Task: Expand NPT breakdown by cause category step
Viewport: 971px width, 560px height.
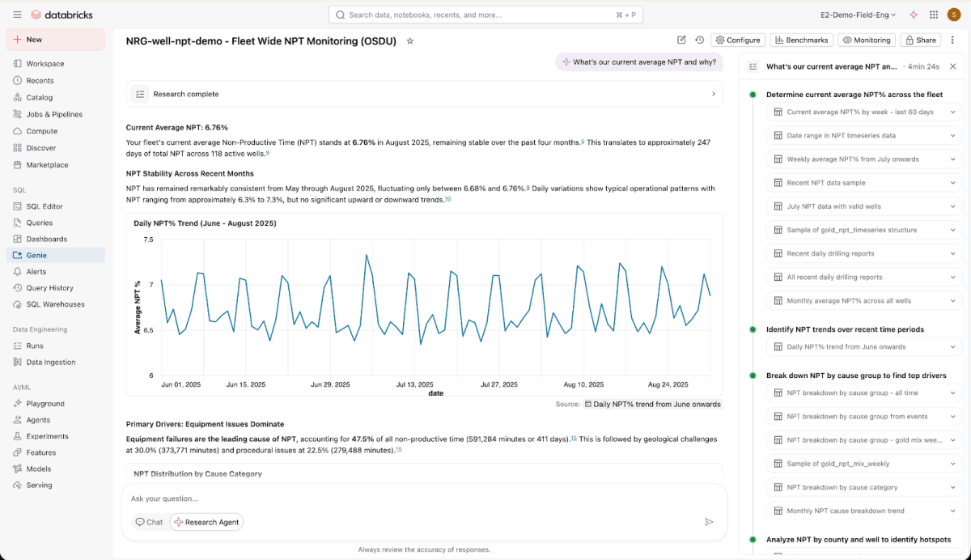Action: click(x=863, y=487)
